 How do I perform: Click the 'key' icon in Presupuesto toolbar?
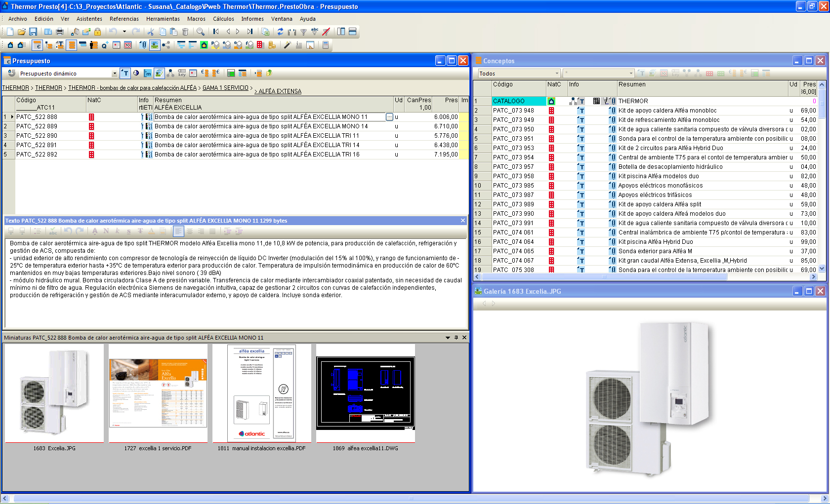click(x=182, y=73)
